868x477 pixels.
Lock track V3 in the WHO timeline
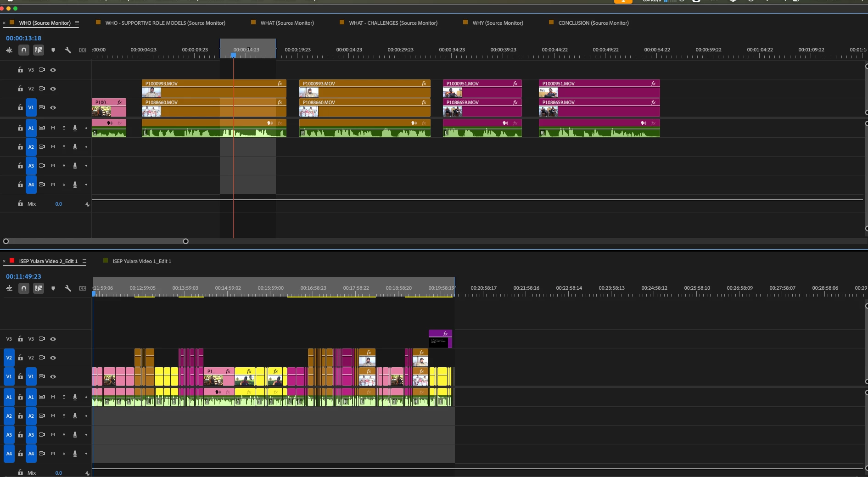tap(20, 70)
